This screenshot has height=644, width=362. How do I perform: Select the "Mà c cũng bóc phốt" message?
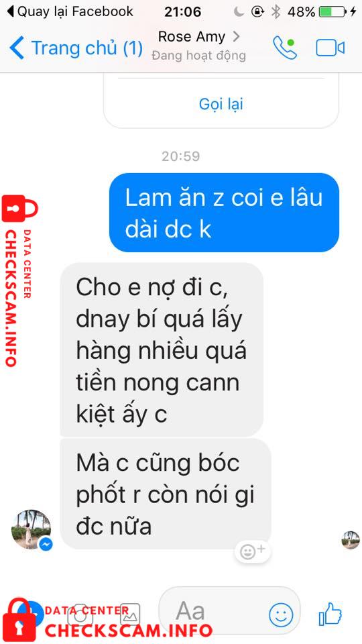166,493
